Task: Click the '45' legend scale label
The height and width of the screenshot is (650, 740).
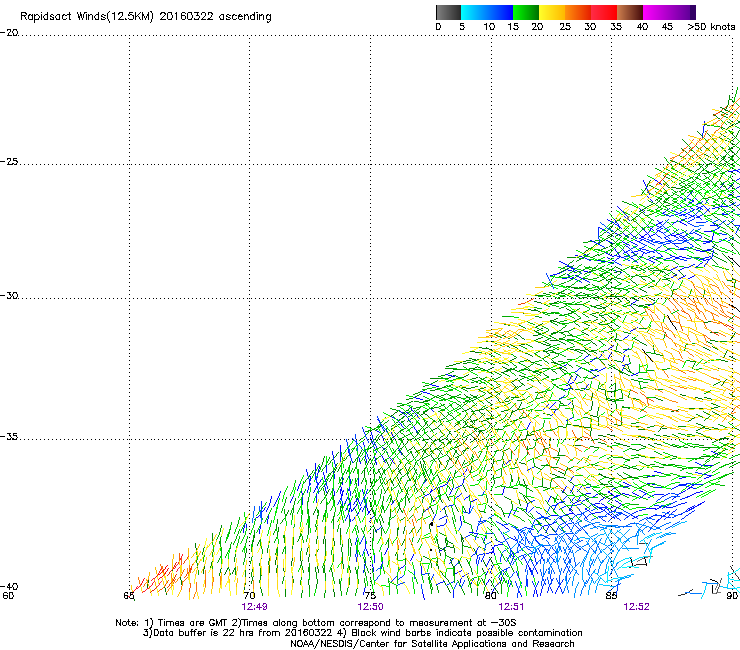Action: click(x=667, y=27)
